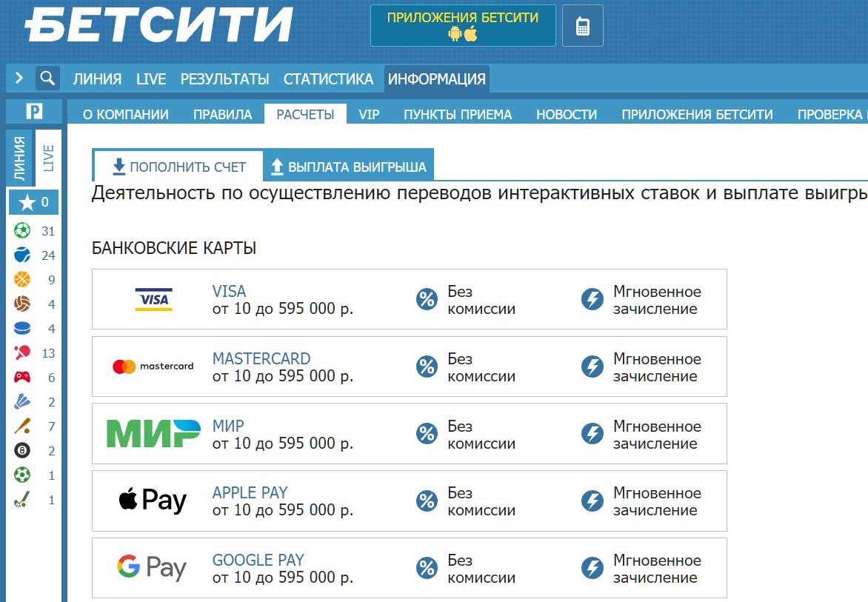This screenshot has width=868, height=602.
Task: Open the VISA payment method link
Action: [x=229, y=291]
